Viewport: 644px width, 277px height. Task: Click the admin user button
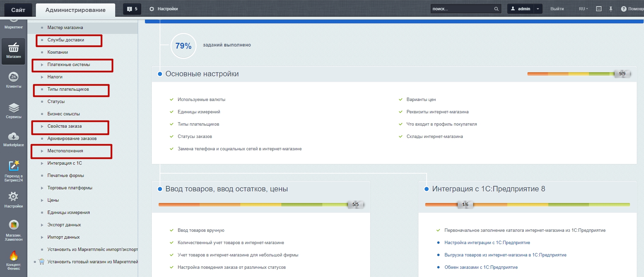pyautogui.click(x=521, y=9)
